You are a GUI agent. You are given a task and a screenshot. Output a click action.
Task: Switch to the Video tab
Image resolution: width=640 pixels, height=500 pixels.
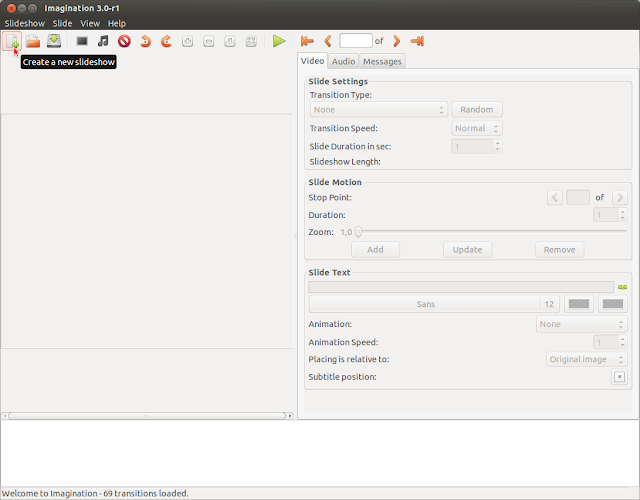pyautogui.click(x=312, y=61)
